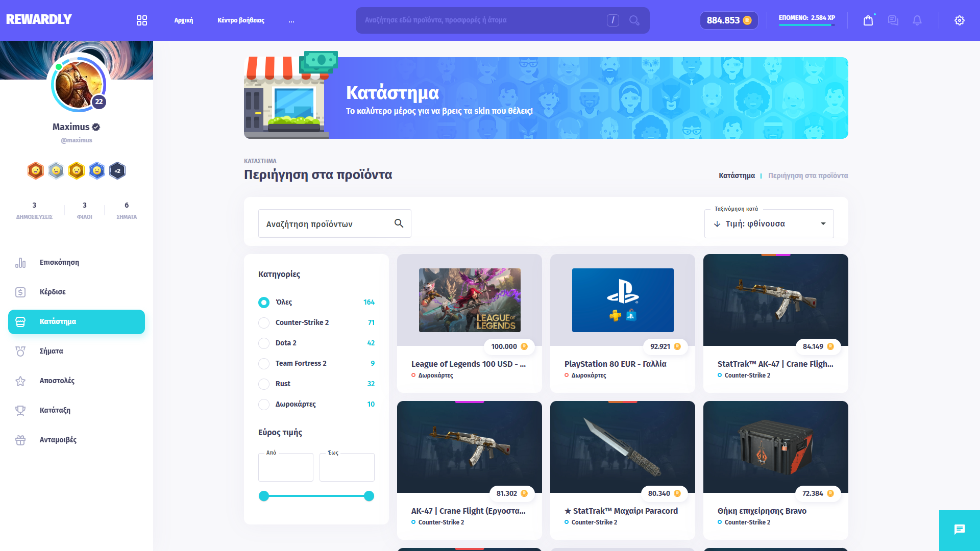Viewport: 980px width, 551px height.
Task: Click the product search magnifier icon
Action: pos(399,223)
